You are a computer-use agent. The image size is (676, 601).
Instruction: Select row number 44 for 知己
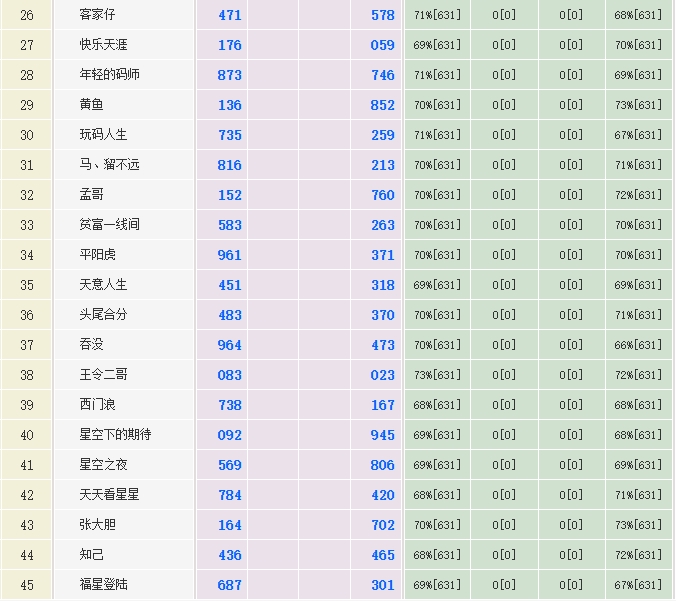click(x=27, y=555)
